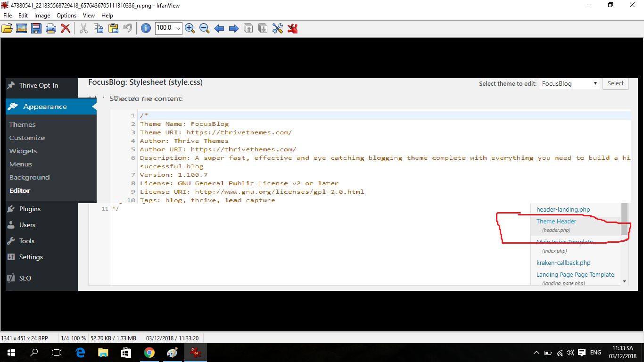This screenshot has height=362, width=644.
Task: Click the red IrfanView About icon
Action: (293, 28)
